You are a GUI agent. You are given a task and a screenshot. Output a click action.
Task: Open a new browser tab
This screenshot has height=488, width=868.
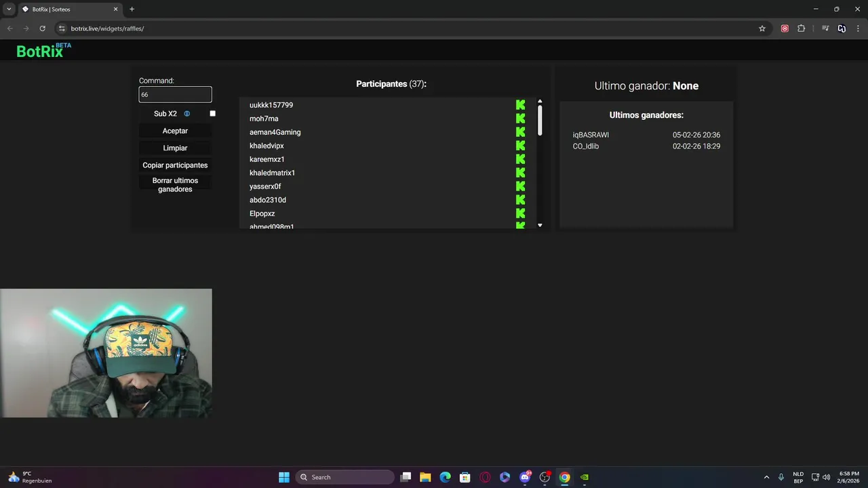pyautogui.click(x=132, y=9)
